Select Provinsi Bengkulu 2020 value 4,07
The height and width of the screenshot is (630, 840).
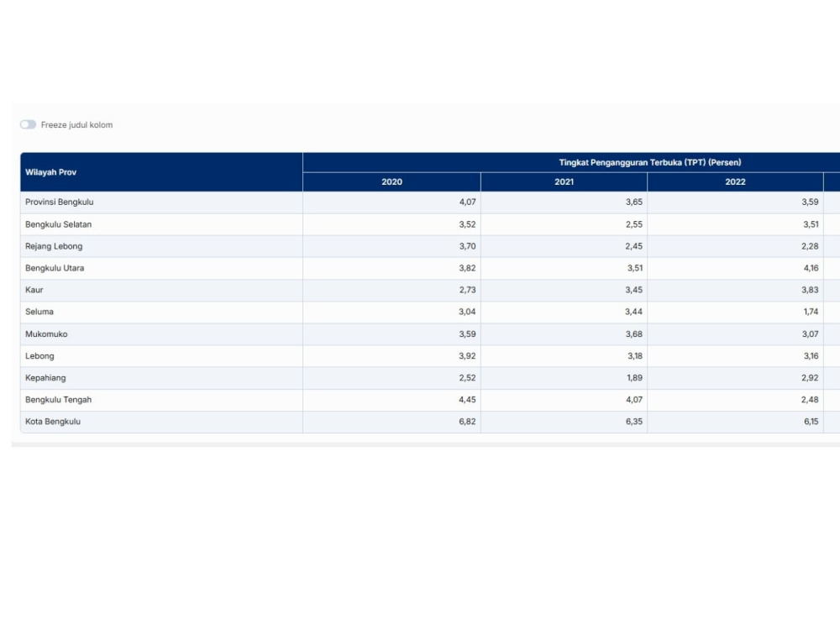click(x=467, y=202)
